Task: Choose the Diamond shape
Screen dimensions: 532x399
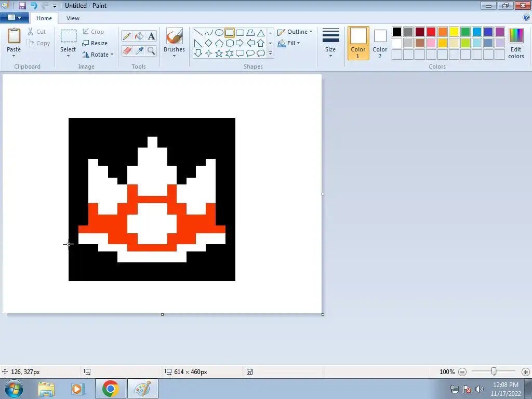Action: point(209,43)
